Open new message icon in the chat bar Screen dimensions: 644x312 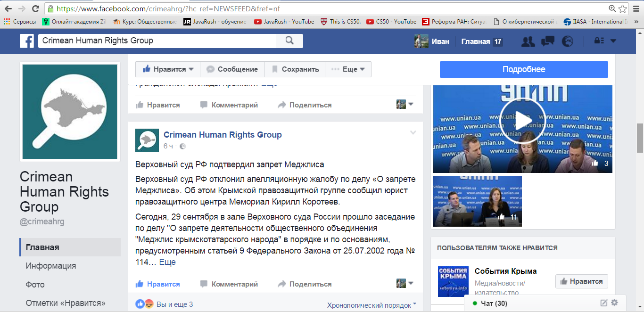604,303
